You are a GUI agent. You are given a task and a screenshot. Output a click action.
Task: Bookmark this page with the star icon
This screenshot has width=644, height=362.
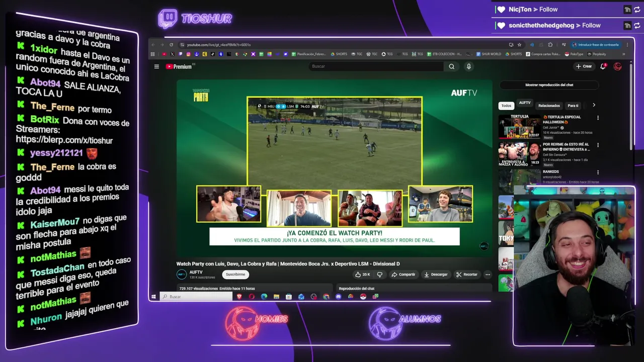(519, 45)
